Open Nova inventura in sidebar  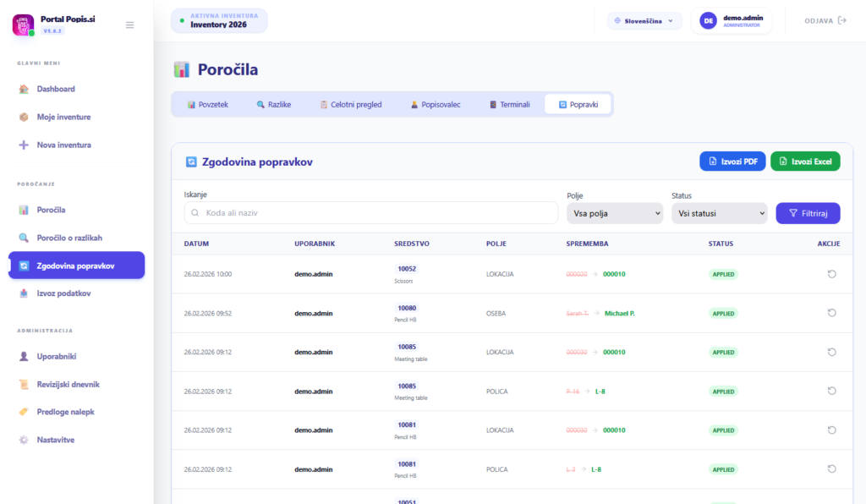click(63, 145)
